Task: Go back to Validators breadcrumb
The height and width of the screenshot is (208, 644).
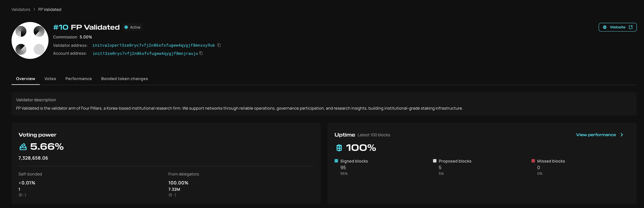Action: point(21,9)
